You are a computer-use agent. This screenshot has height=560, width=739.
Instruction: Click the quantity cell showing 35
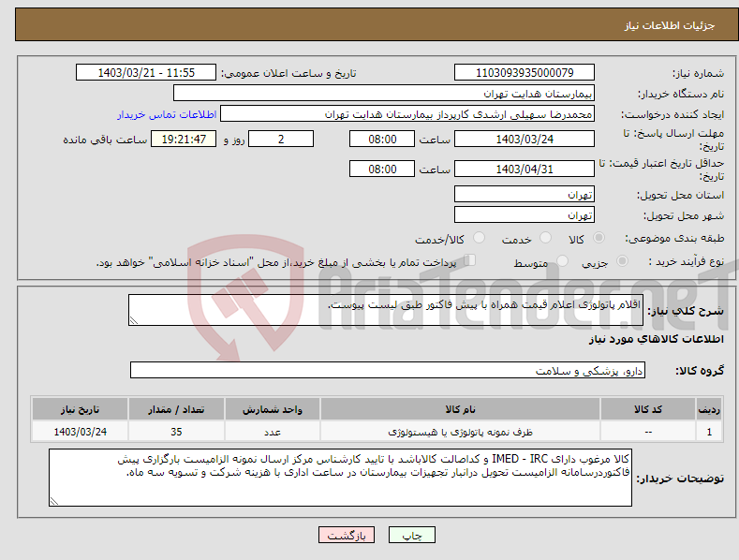tap(176, 432)
